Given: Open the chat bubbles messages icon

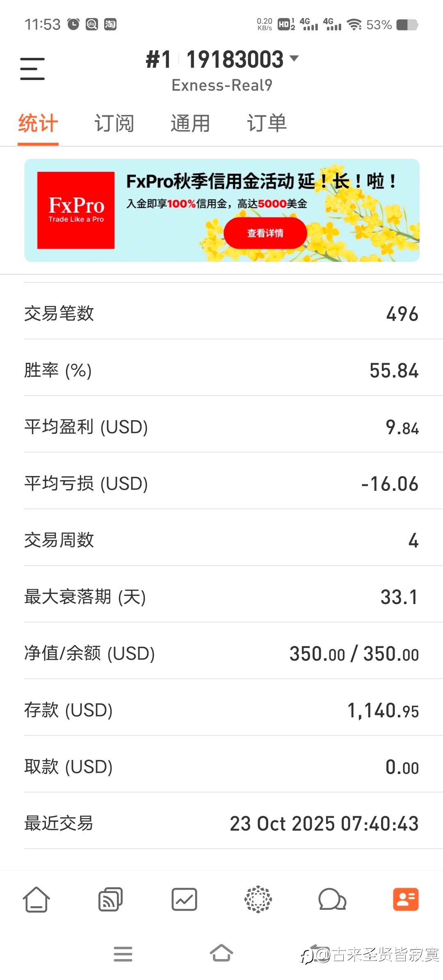Looking at the screenshot, I should [x=332, y=900].
